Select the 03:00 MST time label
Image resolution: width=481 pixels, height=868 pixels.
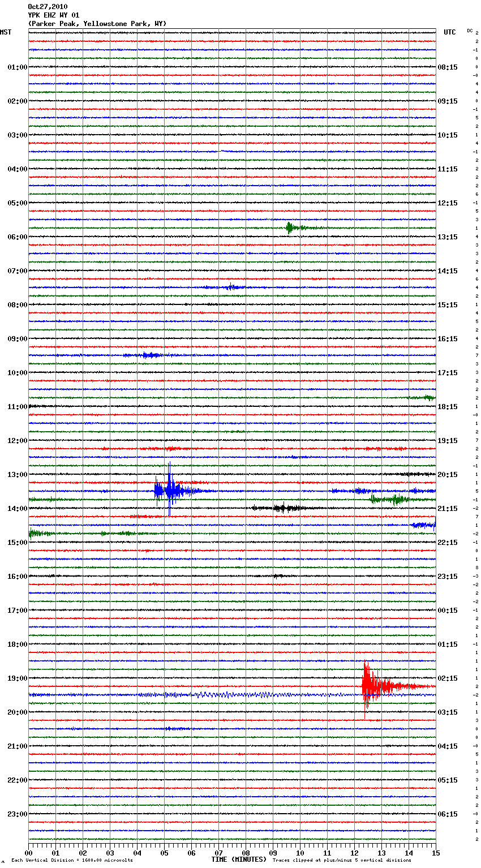(x=17, y=135)
